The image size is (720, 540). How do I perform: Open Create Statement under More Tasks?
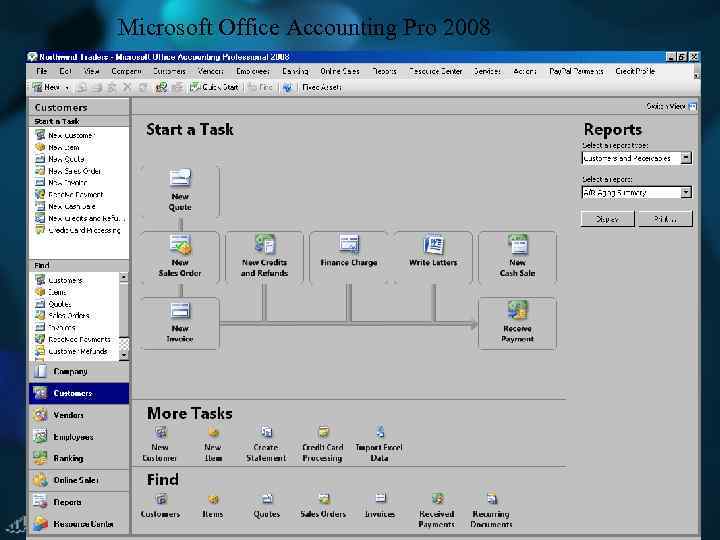point(266,444)
